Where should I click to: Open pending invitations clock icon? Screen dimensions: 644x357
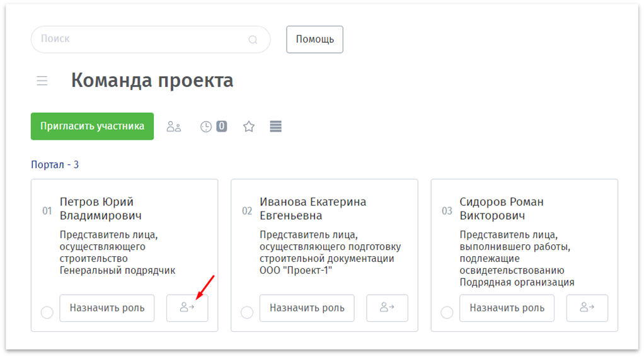tap(206, 127)
